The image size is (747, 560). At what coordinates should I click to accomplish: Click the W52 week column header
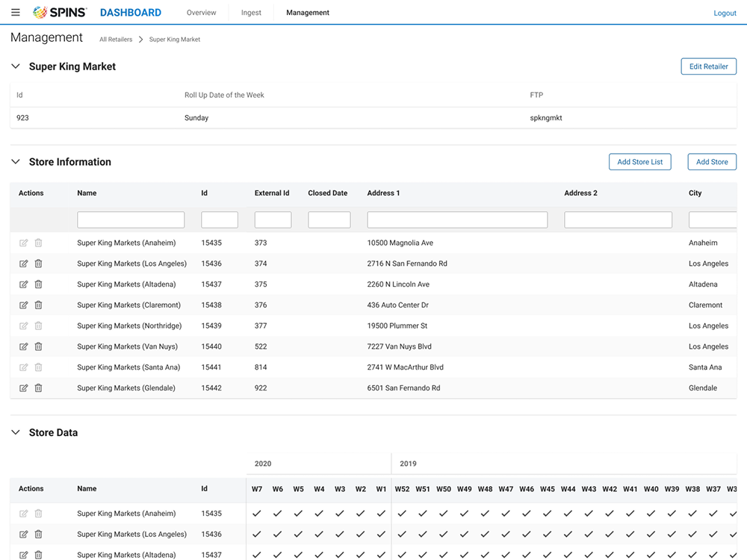point(402,489)
